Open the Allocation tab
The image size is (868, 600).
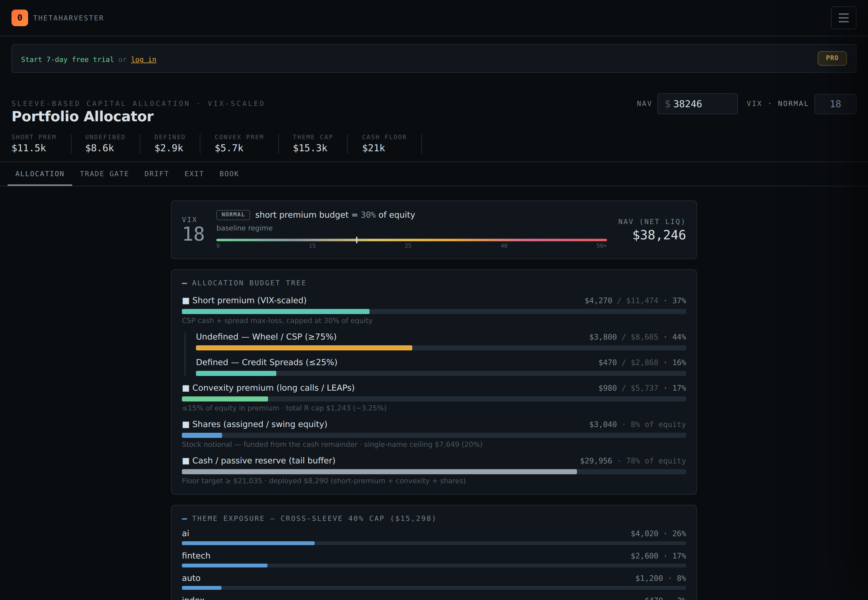click(40, 174)
